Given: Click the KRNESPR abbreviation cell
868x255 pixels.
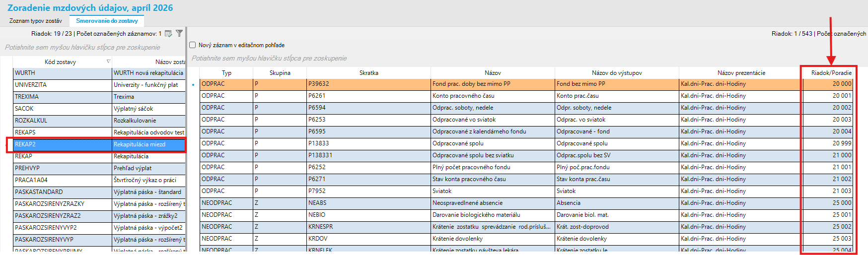Looking at the screenshot, I should click(x=368, y=227).
